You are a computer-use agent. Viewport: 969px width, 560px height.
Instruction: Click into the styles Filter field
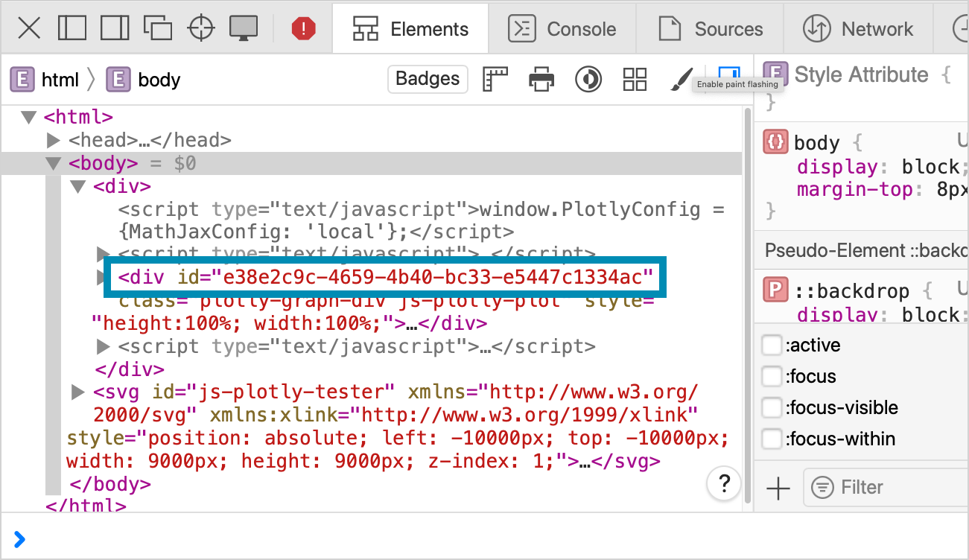click(x=886, y=488)
